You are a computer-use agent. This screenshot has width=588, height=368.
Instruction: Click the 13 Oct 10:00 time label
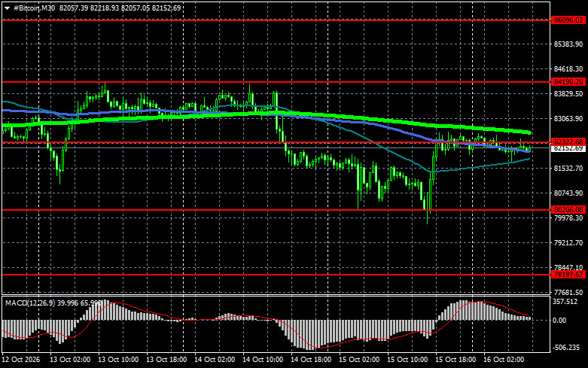tap(118, 360)
